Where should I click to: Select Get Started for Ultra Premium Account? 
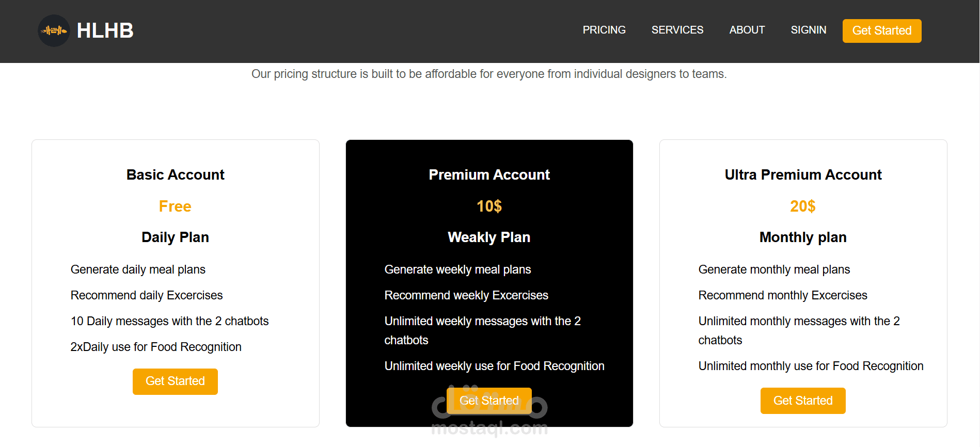(803, 401)
